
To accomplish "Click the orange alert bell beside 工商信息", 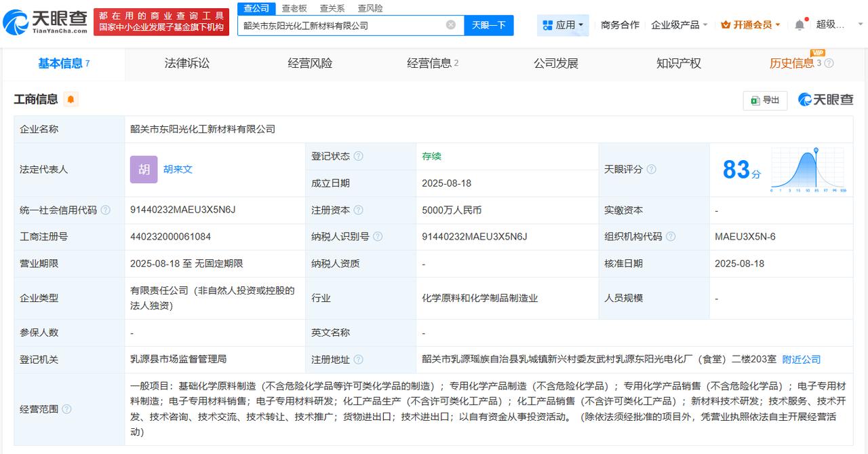I will (x=71, y=100).
